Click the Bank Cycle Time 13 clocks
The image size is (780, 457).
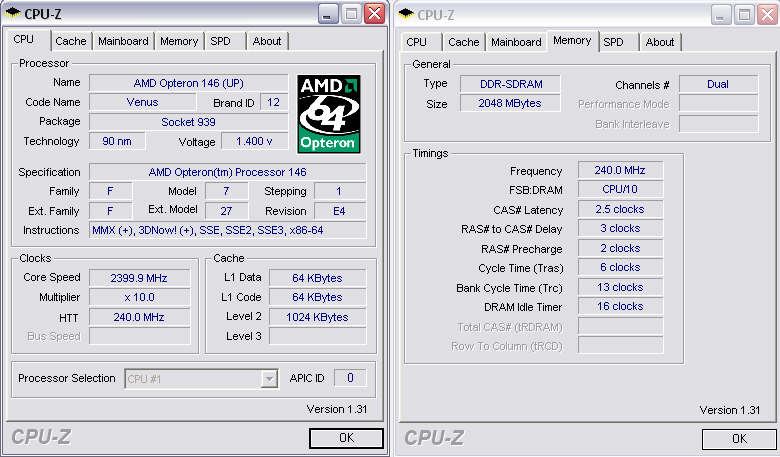(x=620, y=287)
